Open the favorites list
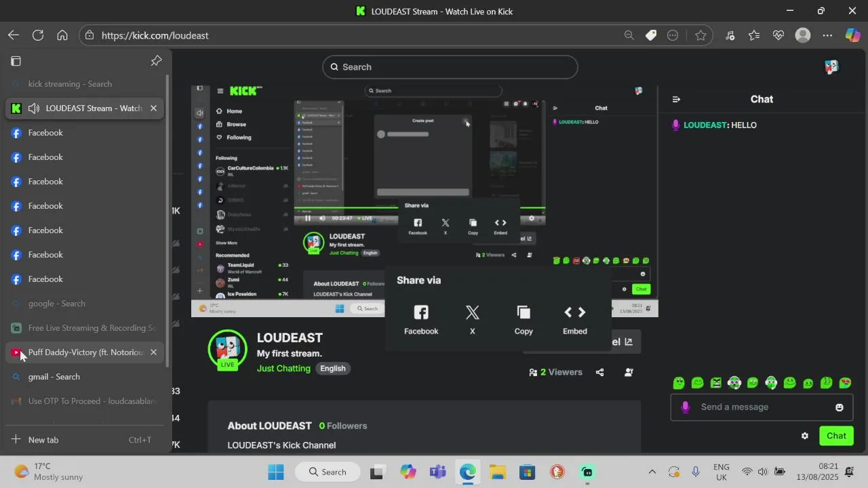Viewport: 868px width, 488px height. click(x=754, y=35)
